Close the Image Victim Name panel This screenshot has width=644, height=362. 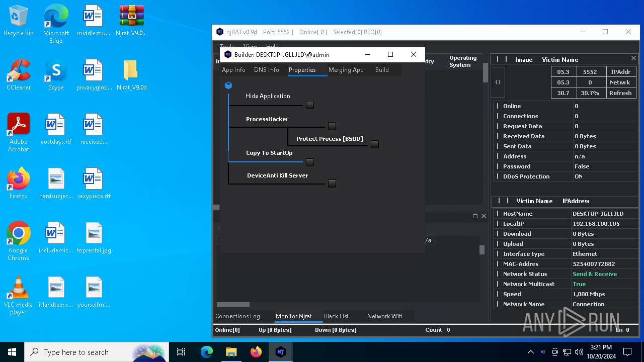point(633,58)
